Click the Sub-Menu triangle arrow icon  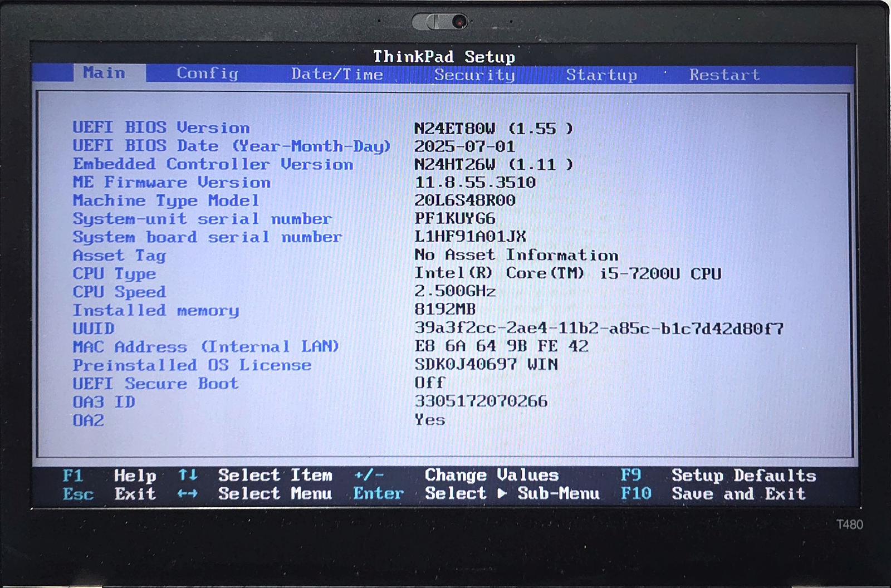[502, 493]
